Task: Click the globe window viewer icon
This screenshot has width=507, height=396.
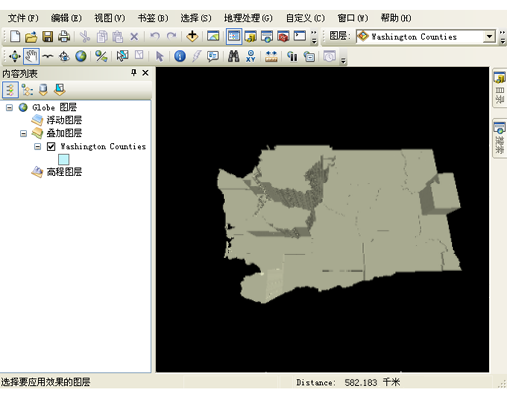Action: 309,56
